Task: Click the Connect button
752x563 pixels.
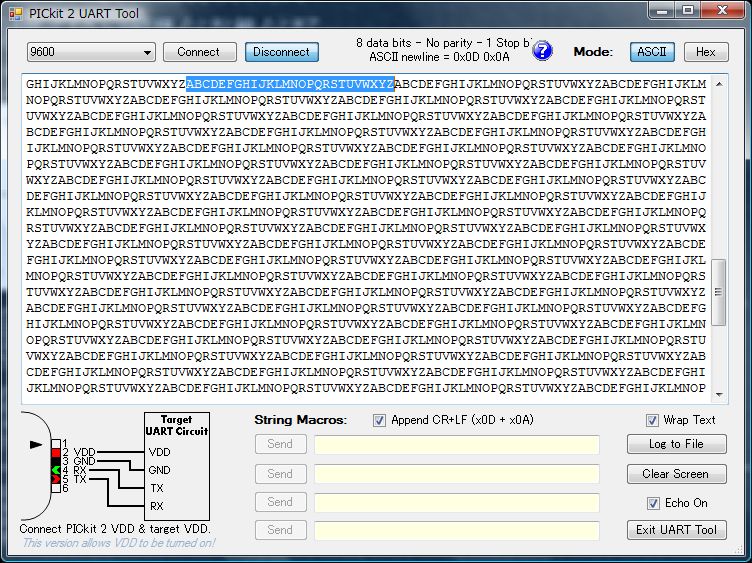Action: pos(200,52)
